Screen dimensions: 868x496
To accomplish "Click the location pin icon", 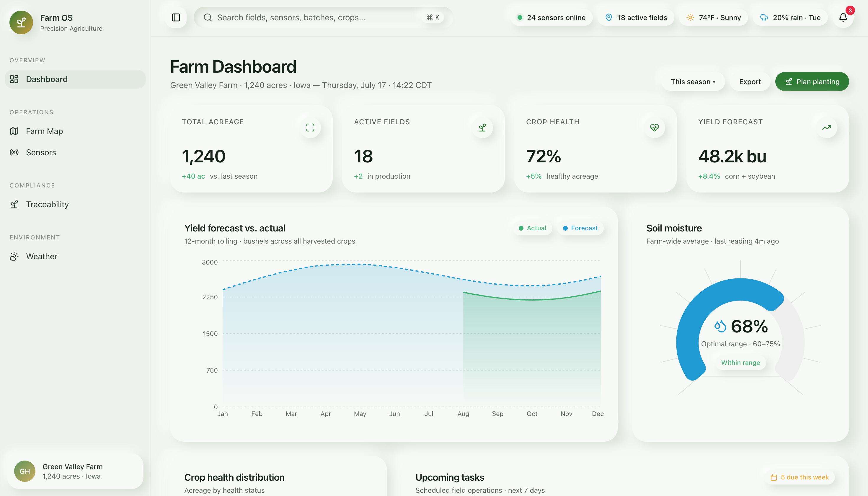I will [609, 17].
